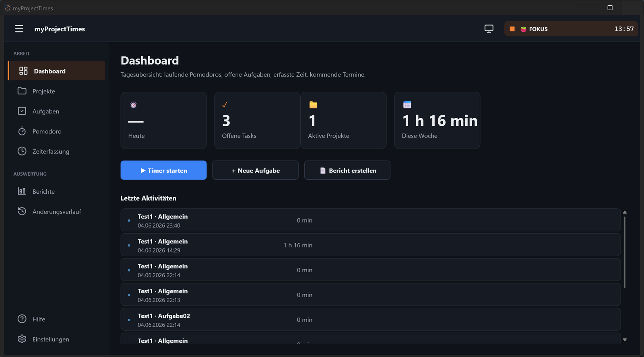
Task: Open Hilfe in the sidebar
Action: pyautogui.click(x=56, y=319)
